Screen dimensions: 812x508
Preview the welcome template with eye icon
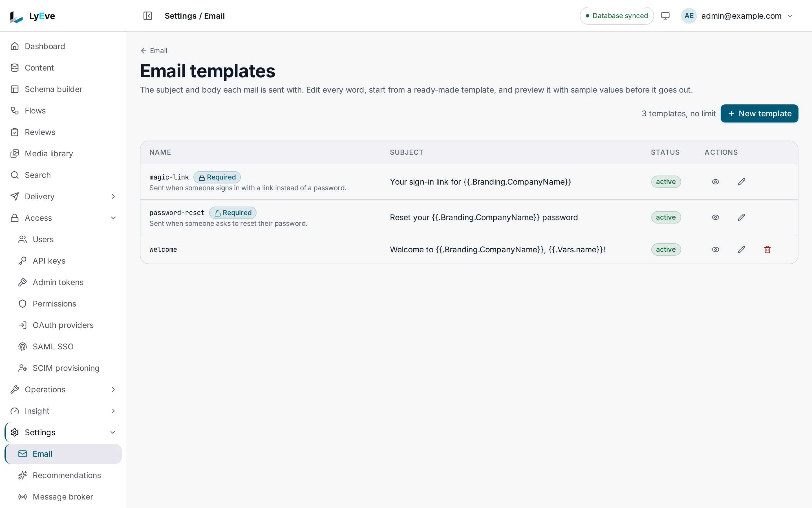point(715,250)
